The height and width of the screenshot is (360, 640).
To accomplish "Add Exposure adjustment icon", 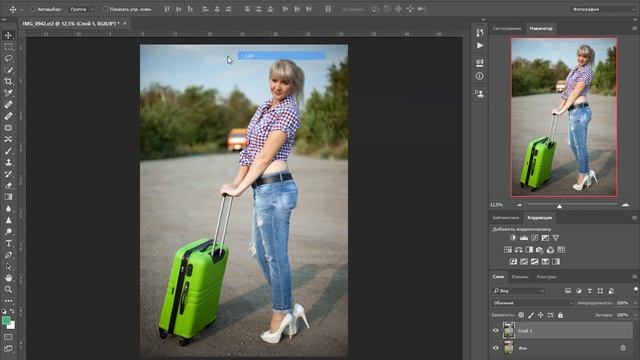I will click(545, 238).
